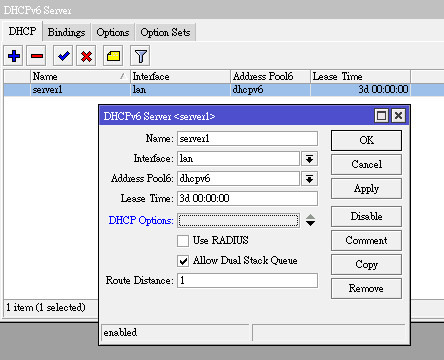444x360 pixels.
Task: Expand the Address Pool6 dropdown list
Action: (309, 179)
